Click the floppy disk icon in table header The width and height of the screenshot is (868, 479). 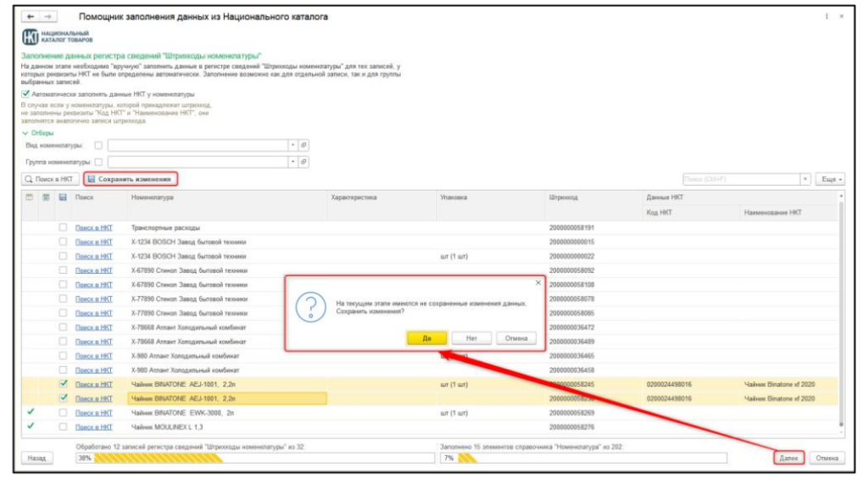coord(63,197)
